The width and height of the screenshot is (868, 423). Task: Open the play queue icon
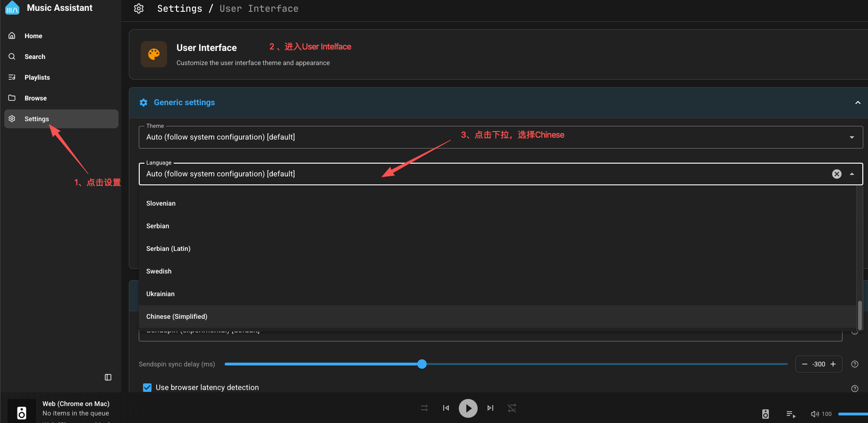[x=791, y=414]
